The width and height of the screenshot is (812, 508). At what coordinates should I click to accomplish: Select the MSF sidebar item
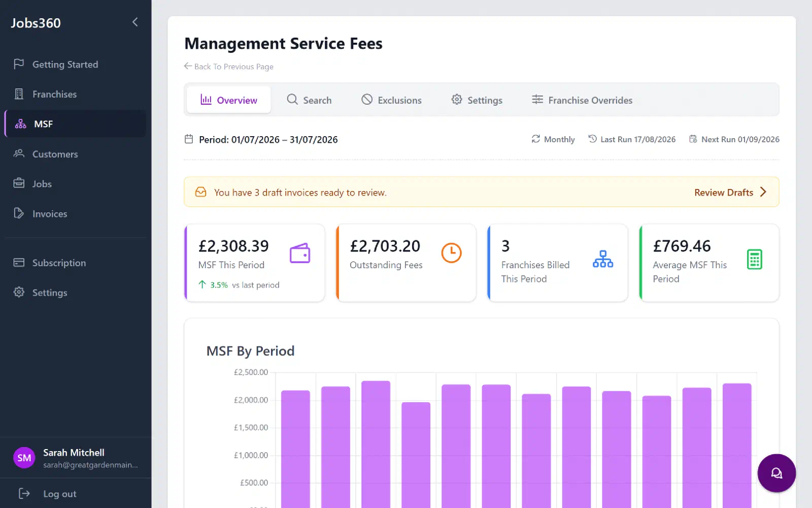pos(76,124)
